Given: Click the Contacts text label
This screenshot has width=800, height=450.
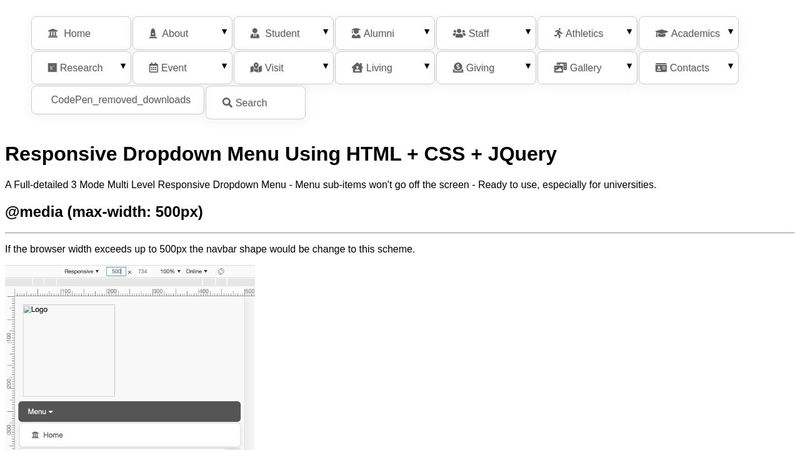Looking at the screenshot, I should point(689,68).
